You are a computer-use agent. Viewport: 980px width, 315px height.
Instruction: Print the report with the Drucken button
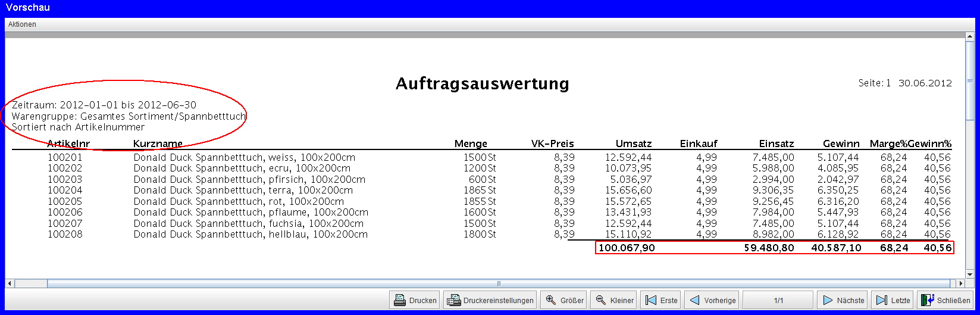(415, 300)
